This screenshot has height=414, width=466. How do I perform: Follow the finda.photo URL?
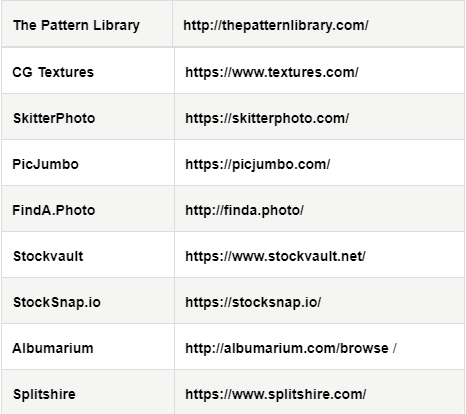tap(244, 210)
